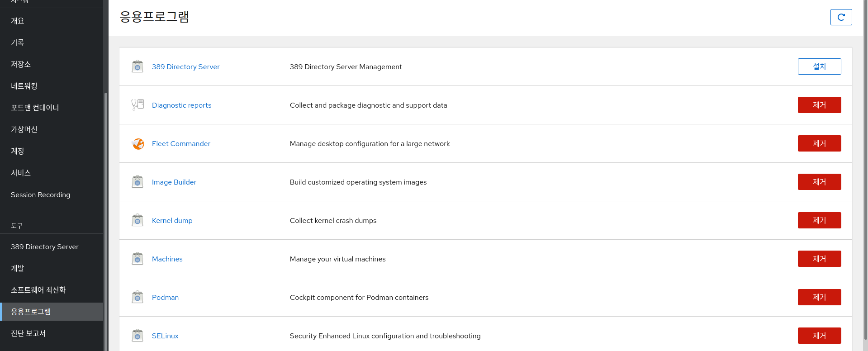Click '389 Directory Server Management' description text
This screenshot has height=351, width=868.
pos(346,66)
